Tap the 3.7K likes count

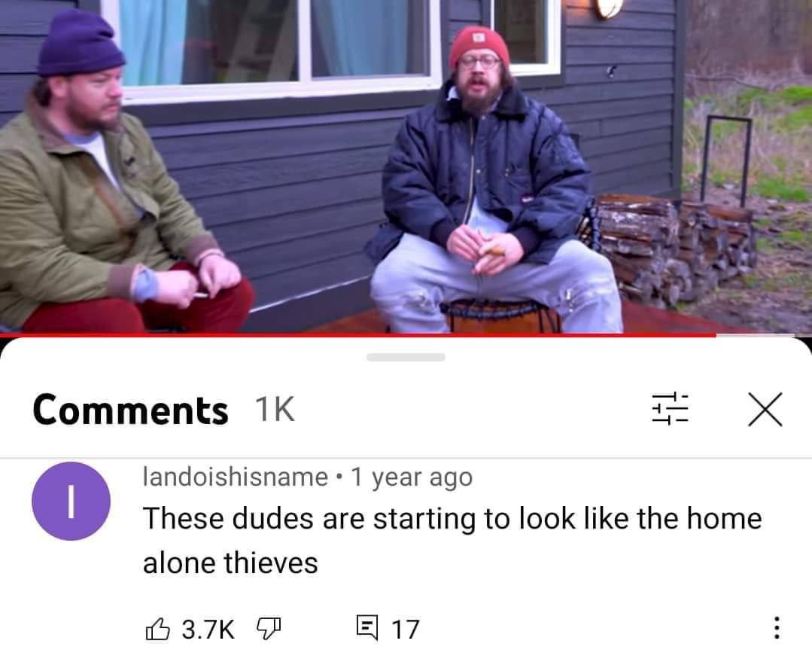(208, 630)
